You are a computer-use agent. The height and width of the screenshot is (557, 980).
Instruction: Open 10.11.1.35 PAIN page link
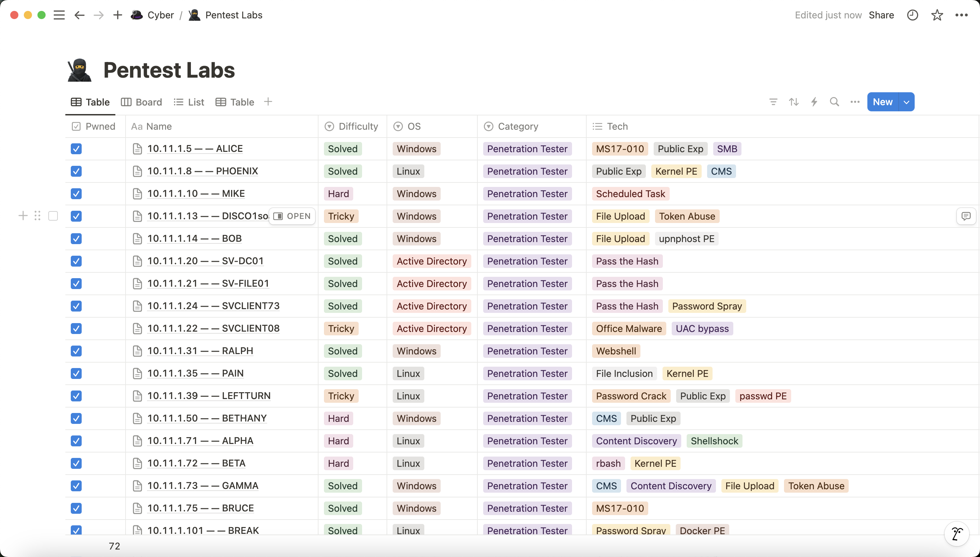pyautogui.click(x=195, y=373)
